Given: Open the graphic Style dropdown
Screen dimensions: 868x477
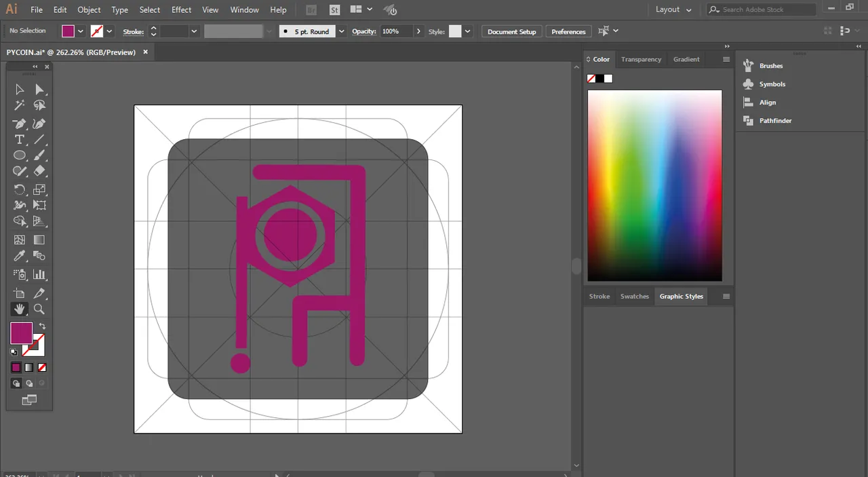Looking at the screenshot, I should tap(468, 31).
